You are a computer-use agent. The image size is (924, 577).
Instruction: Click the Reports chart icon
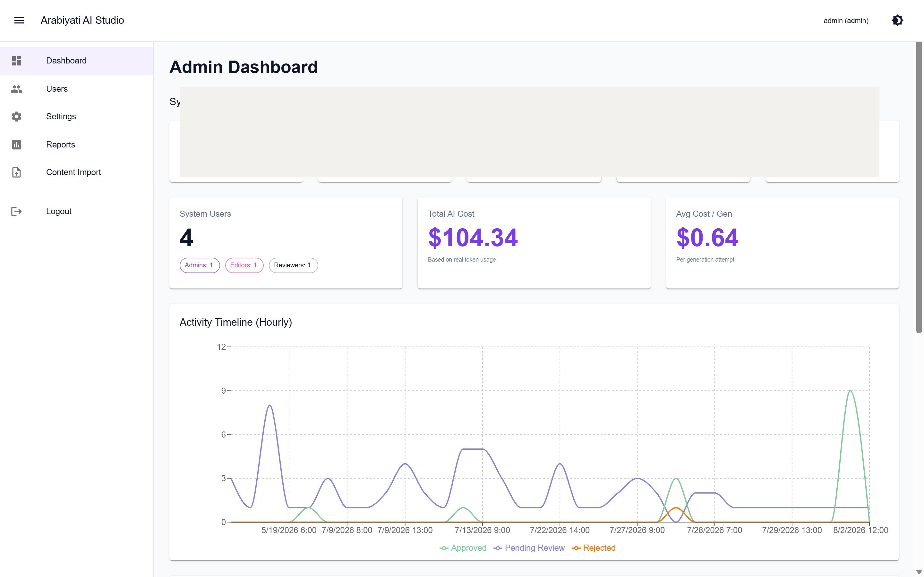click(16, 145)
